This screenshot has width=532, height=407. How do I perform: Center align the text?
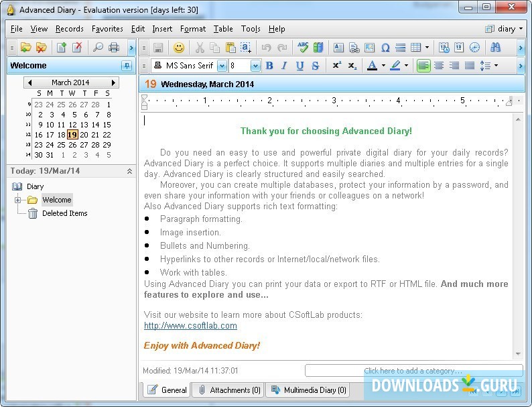pyautogui.click(x=439, y=66)
